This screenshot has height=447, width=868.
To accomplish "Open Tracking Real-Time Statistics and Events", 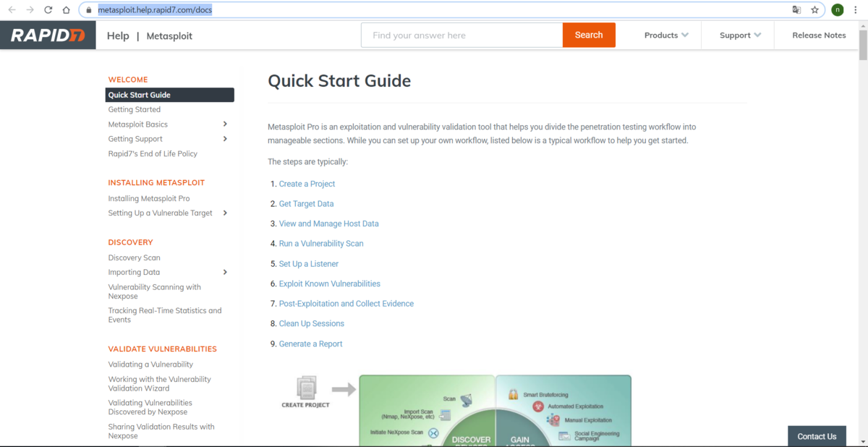I will [165, 315].
